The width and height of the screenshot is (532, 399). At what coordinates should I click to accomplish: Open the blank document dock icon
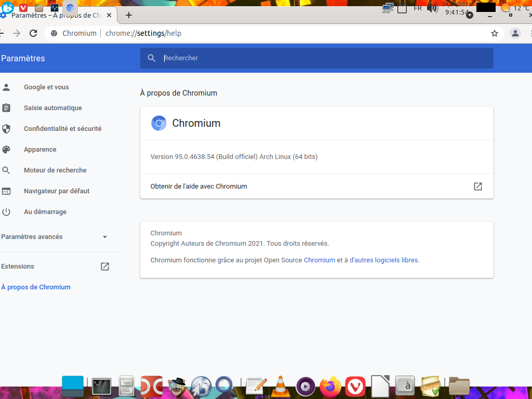[380, 386]
